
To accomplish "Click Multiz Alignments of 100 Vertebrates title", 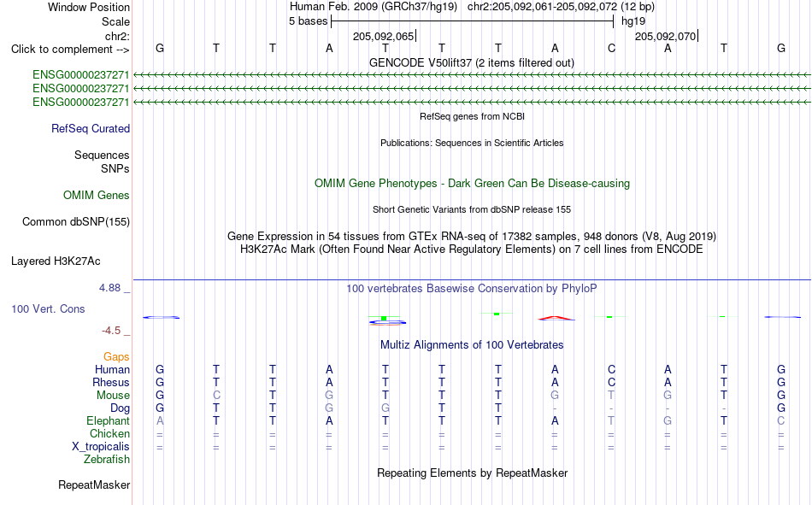I will (x=472, y=345).
